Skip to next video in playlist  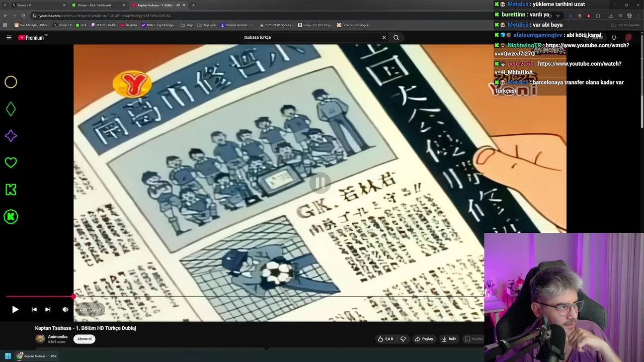pyautogui.click(x=48, y=309)
